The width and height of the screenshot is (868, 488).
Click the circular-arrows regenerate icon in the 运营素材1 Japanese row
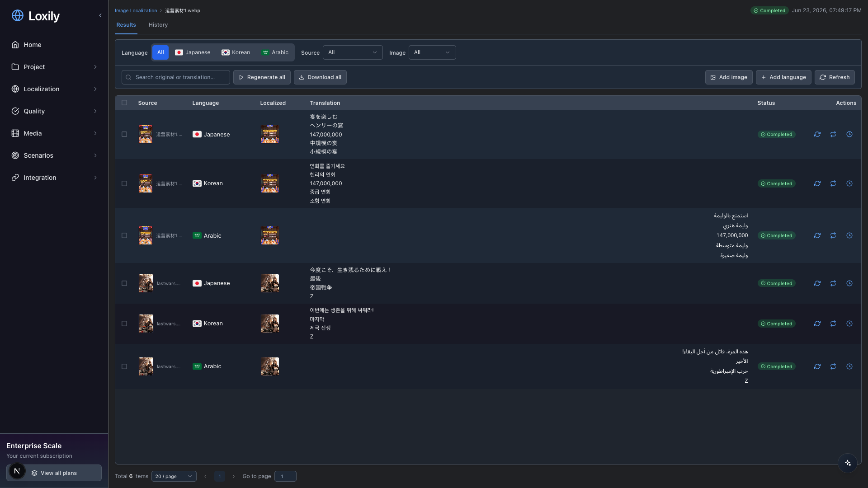tap(817, 134)
